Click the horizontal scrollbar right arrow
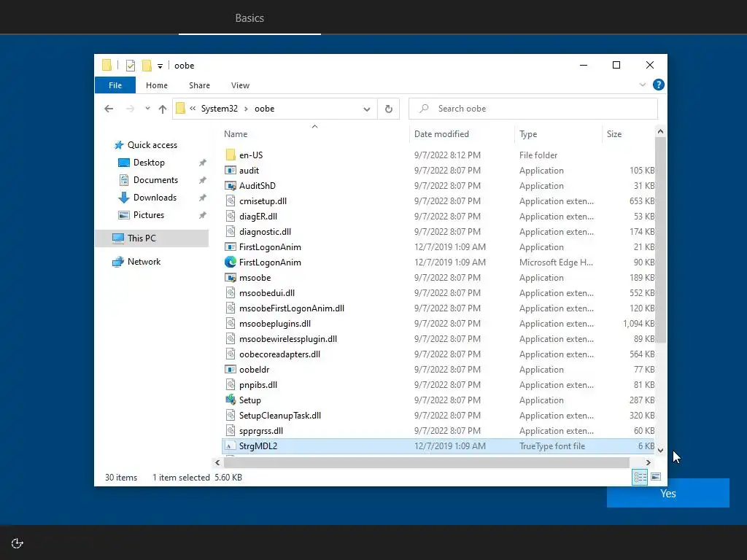The image size is (747, 560). [x=648, y=462]
